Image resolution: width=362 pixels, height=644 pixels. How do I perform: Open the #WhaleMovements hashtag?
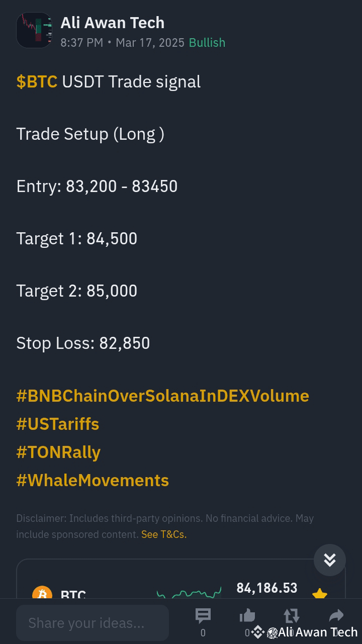point(93,480)
